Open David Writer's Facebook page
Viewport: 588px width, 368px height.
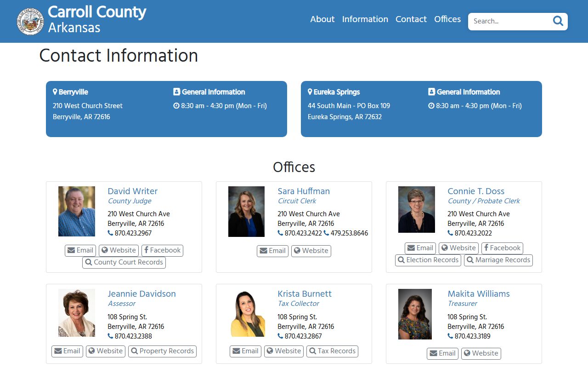pyautogui.click(x=162, y=251)
